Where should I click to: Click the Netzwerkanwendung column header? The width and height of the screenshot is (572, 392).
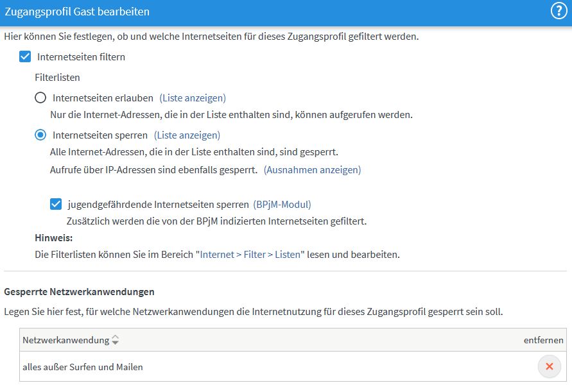[x=66, y=340]
